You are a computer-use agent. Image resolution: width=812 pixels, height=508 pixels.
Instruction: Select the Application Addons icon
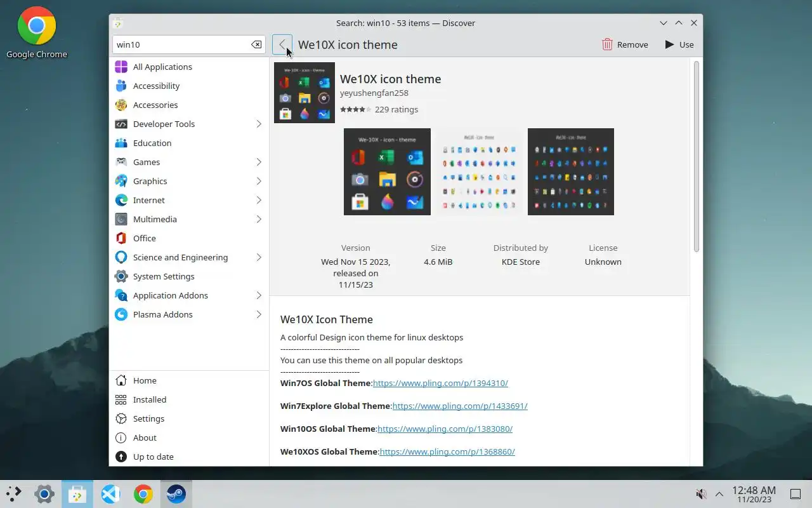(x=121, y=295)
